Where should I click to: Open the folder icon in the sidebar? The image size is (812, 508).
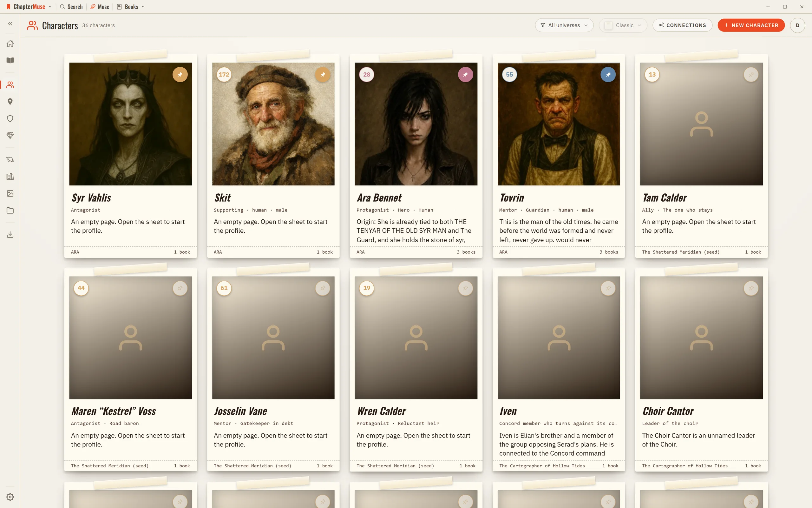click(10, 211)
